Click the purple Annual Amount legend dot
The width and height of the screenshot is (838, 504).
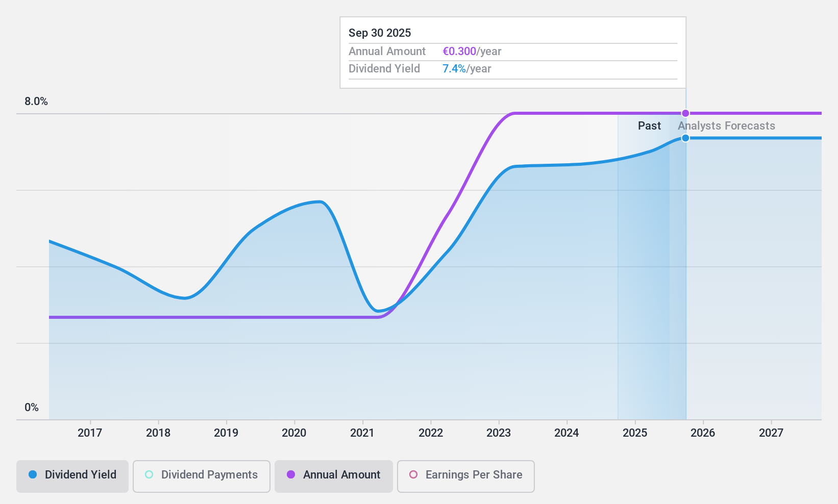click(x=291, y=474)
